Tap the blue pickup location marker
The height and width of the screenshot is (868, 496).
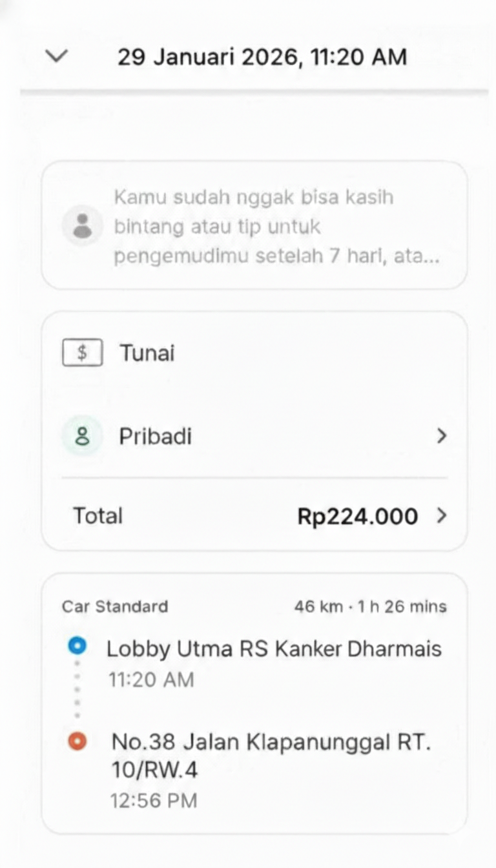click(77, 646)
